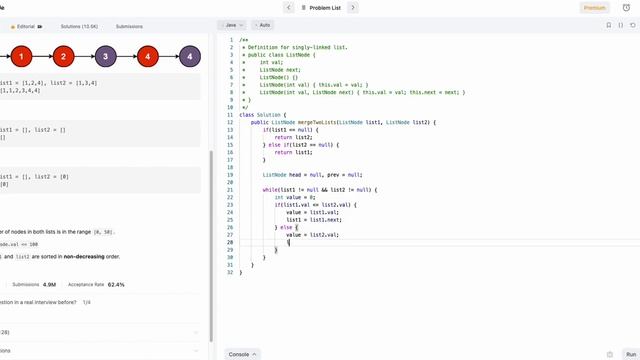Click the '62.4%' acceptance rate value

pos(116,284)
